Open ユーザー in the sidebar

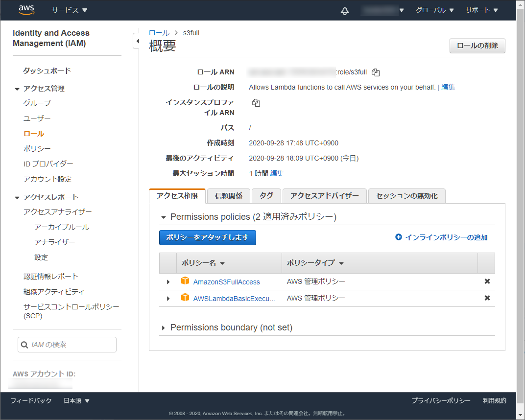(37, 118)
